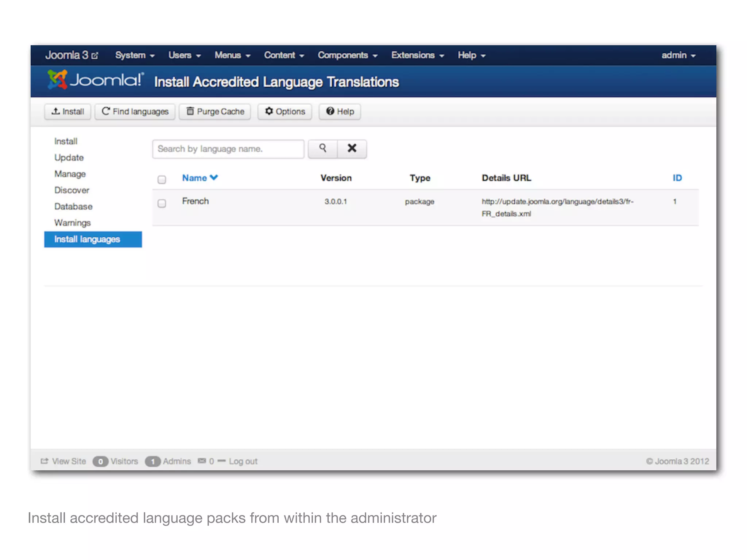Clear search with the X button
The width and height of the screenshot is (747, 560).
click(352, 149)
